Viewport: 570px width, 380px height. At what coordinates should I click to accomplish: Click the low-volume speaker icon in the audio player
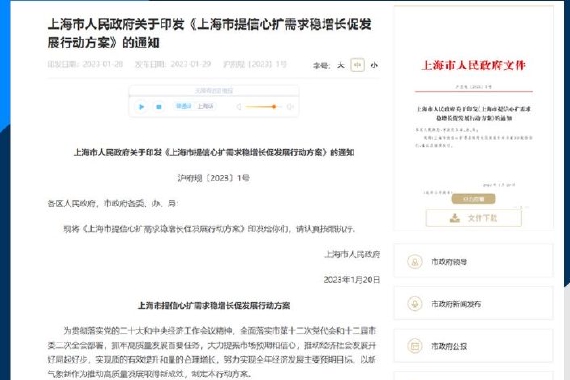pos(238,107)
